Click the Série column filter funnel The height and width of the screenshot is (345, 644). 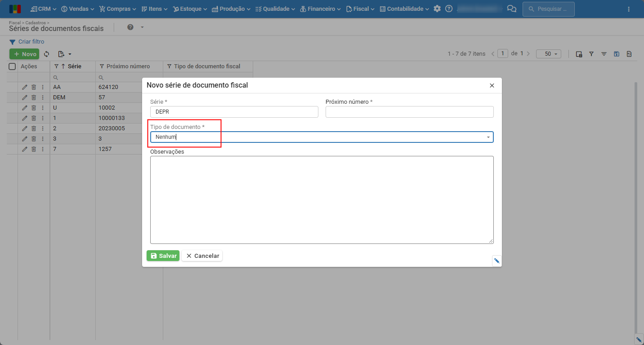56,66
